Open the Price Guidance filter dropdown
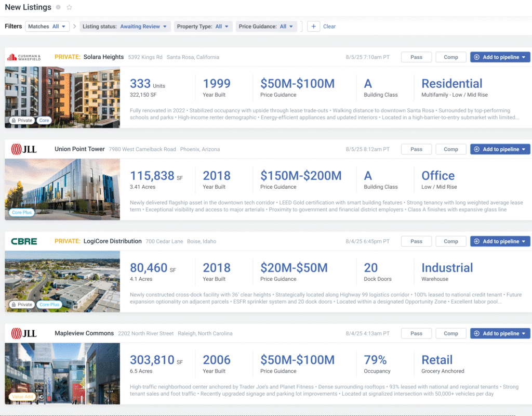Screen dimensions: 532x416 click(x=267, y=27)
